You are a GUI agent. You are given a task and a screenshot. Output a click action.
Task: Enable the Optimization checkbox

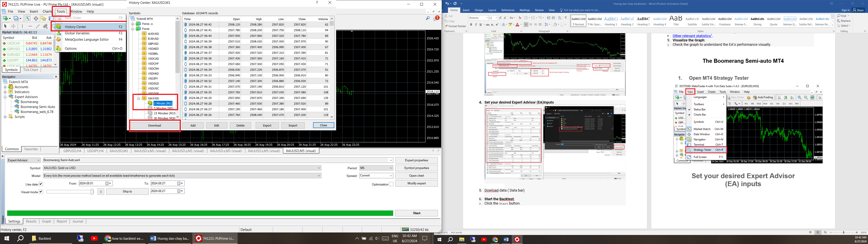(391, 184)
